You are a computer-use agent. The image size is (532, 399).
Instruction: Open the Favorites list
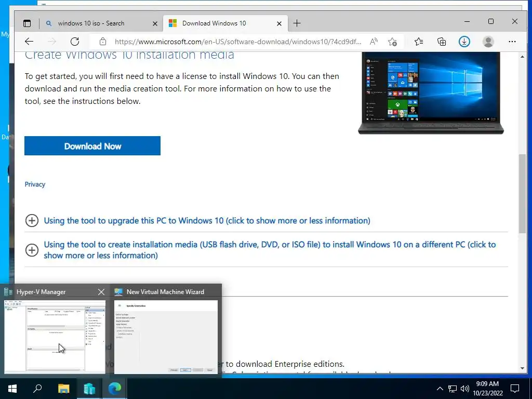tap(419, 42)
